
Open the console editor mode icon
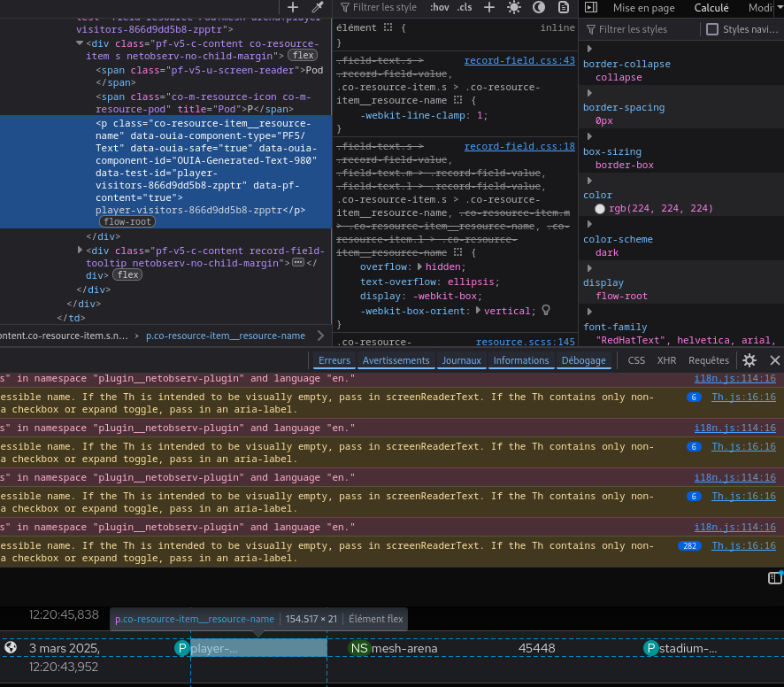[774, 578]
